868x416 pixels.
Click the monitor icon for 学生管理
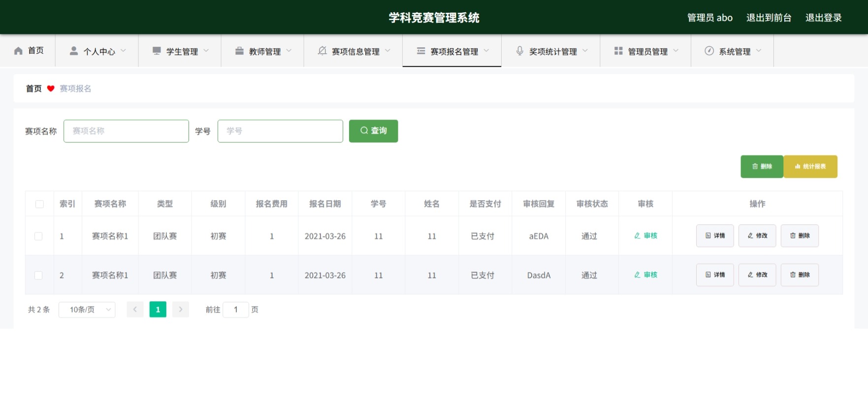(157, 51)
